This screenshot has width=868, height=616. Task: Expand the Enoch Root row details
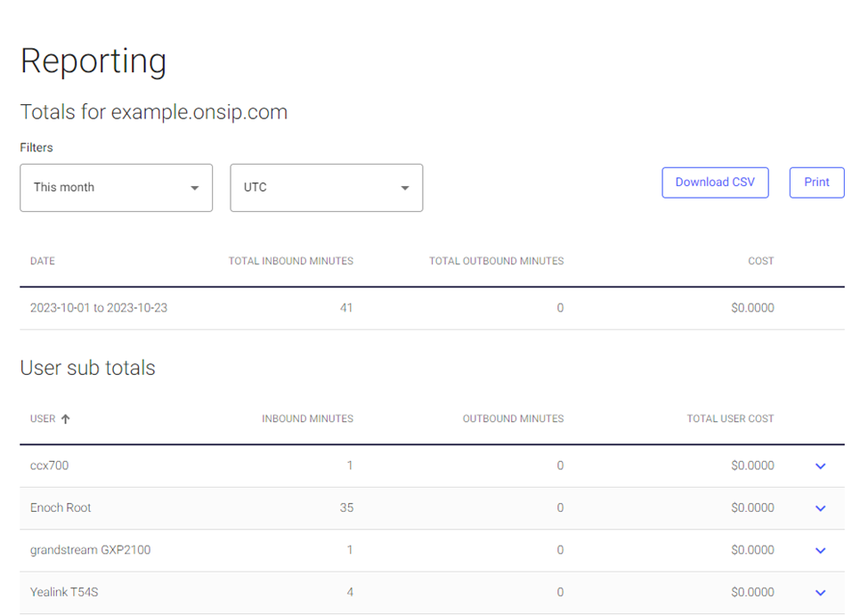(821, 508)
